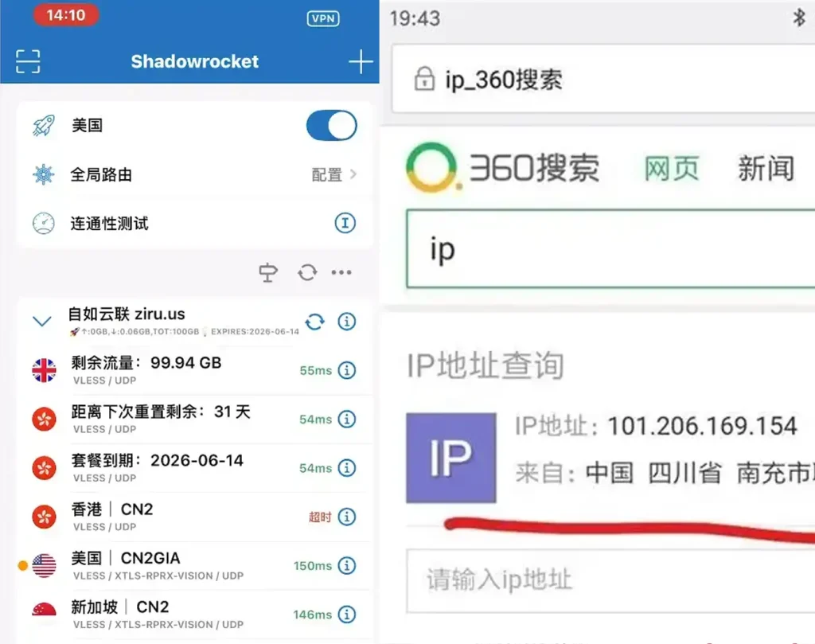815x644 pixels.
Task: Open info for 距离下次重置剩余 row
Action: pyautogui.click(x=347, y=419)
